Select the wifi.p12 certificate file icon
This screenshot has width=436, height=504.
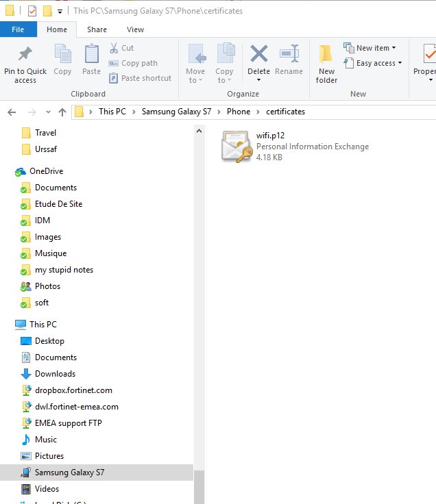tap(237, 147)
